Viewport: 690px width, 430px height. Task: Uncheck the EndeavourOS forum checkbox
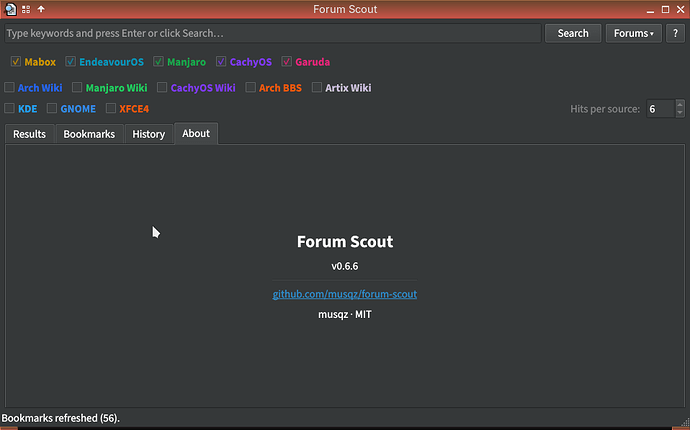70,62
